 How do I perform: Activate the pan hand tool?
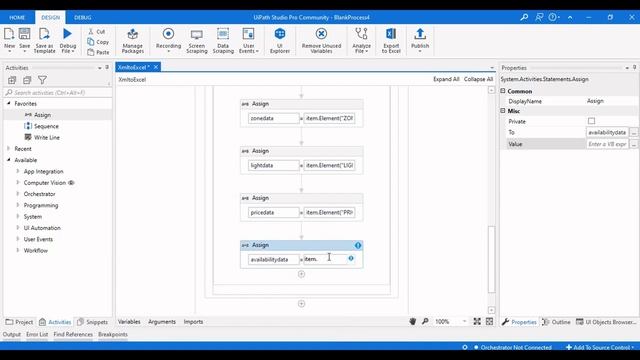pos(413,322)
